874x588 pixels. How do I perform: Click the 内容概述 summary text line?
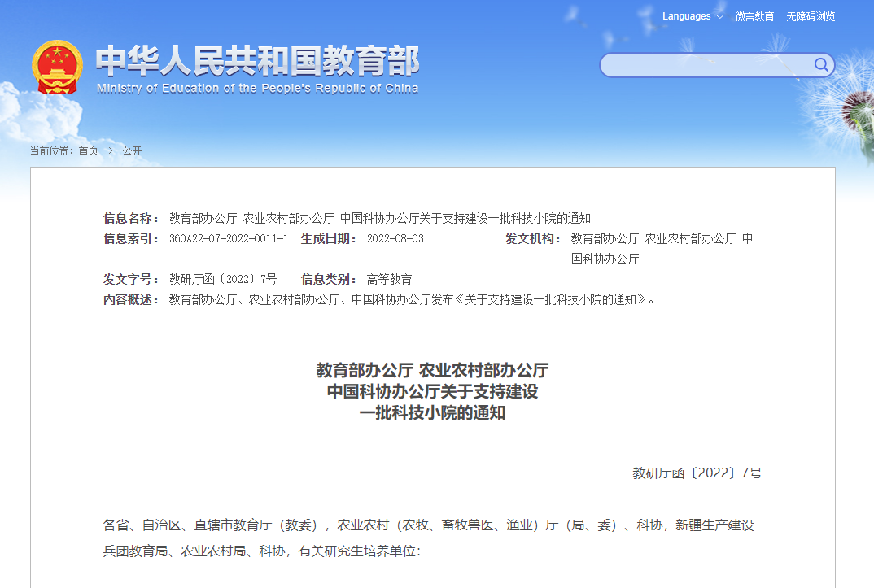click(x=411, y=299)
